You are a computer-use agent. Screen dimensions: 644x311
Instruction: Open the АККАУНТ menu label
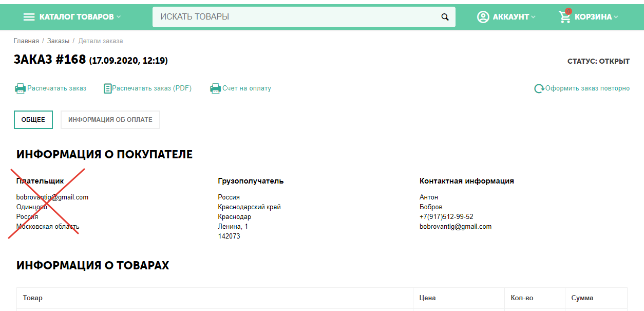tap(511, 17)
